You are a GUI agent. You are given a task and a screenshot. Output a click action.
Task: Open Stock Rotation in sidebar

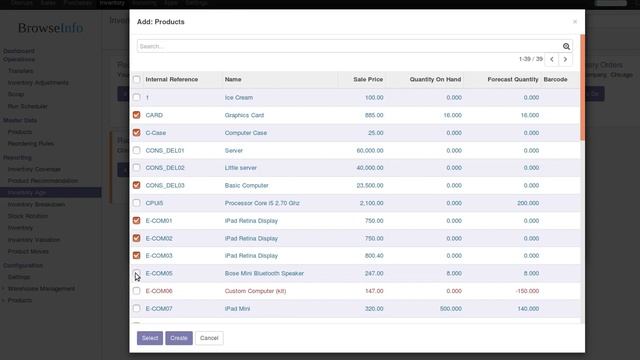(28, 216)
